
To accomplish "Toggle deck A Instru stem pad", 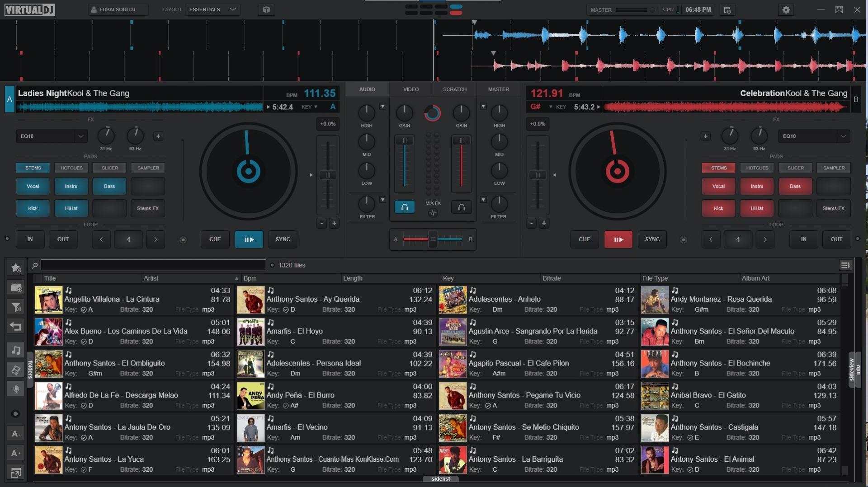I will 71,186.
